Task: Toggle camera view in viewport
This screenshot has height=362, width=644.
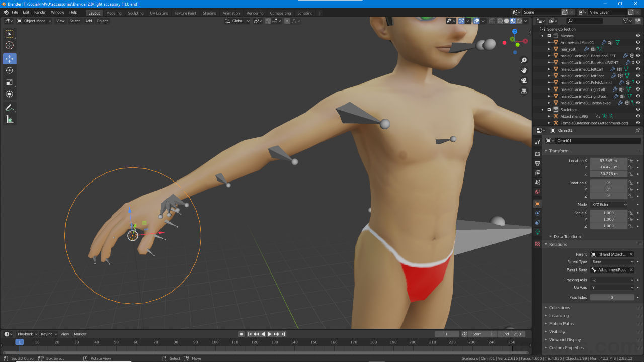Action: tap(524, 81)
